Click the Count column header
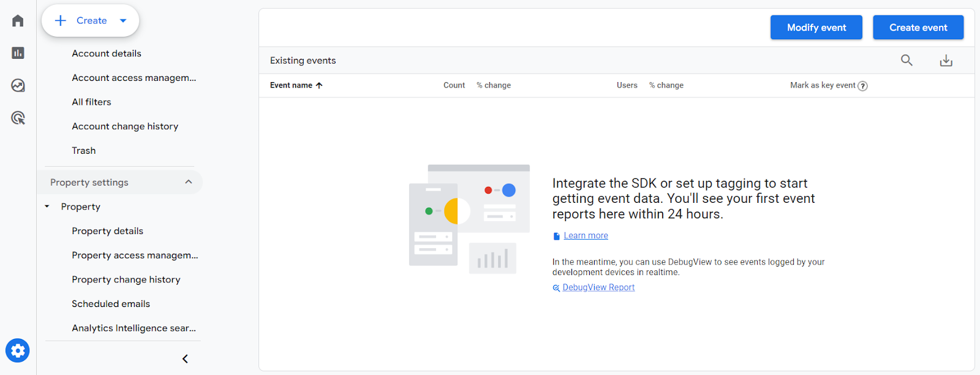The width and height of the screenshot is (980, 375). (454, 85)
